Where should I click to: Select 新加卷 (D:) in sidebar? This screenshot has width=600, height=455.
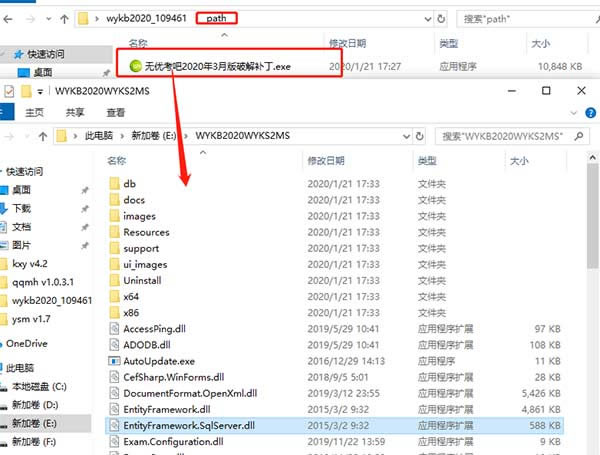(x=35, y=405)
